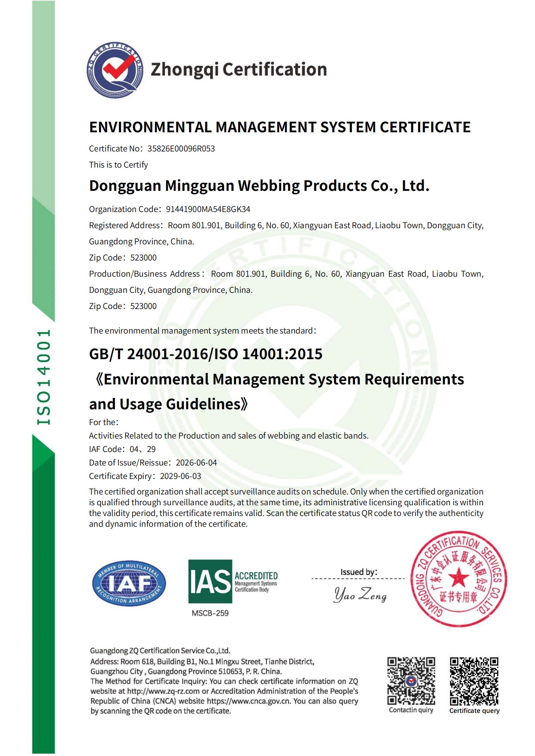Click the 'GB/T 24001-2016/ISO 14001:2015' standard heading
The image size is (535, 756).
point(206,354)
